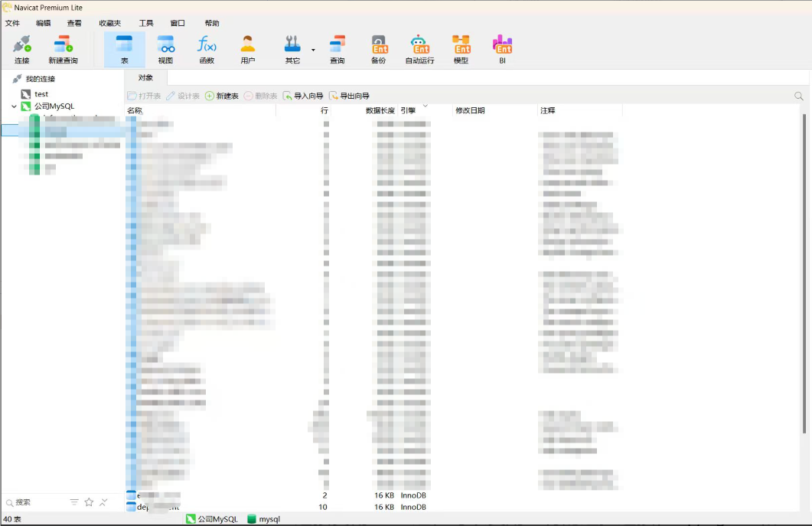Open the BI toolbar icon
Viewport: 812px width, 526px height.
point(502,49)
